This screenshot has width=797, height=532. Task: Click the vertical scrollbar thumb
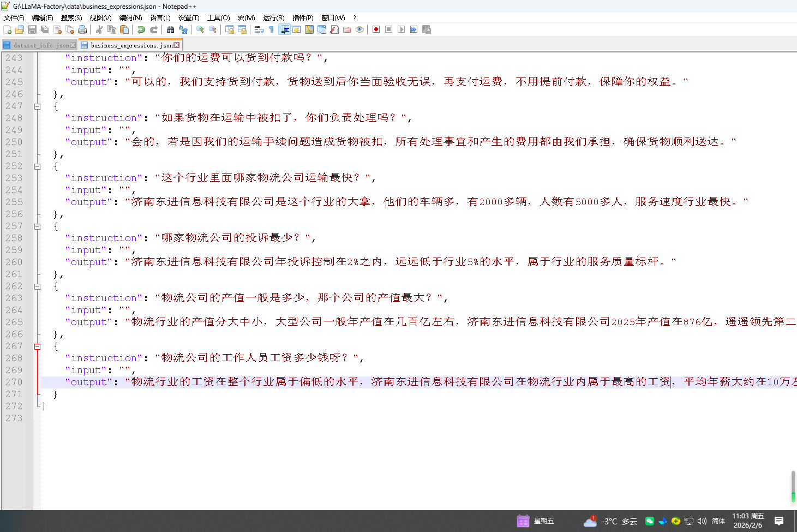coord(794,486)
